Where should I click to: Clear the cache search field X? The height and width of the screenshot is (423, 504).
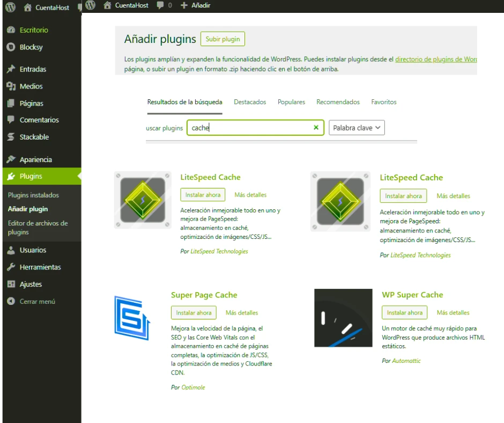[316, 128]
